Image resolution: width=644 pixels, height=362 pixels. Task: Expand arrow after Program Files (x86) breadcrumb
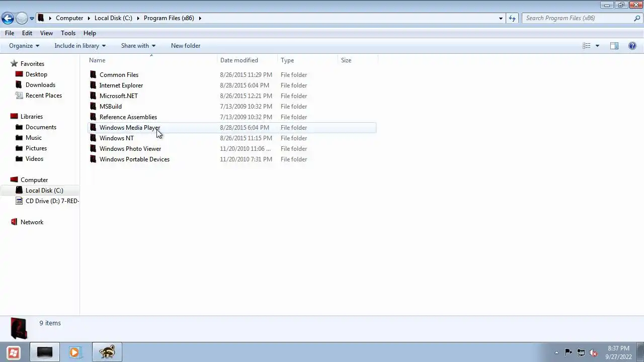tap(200, 18)
